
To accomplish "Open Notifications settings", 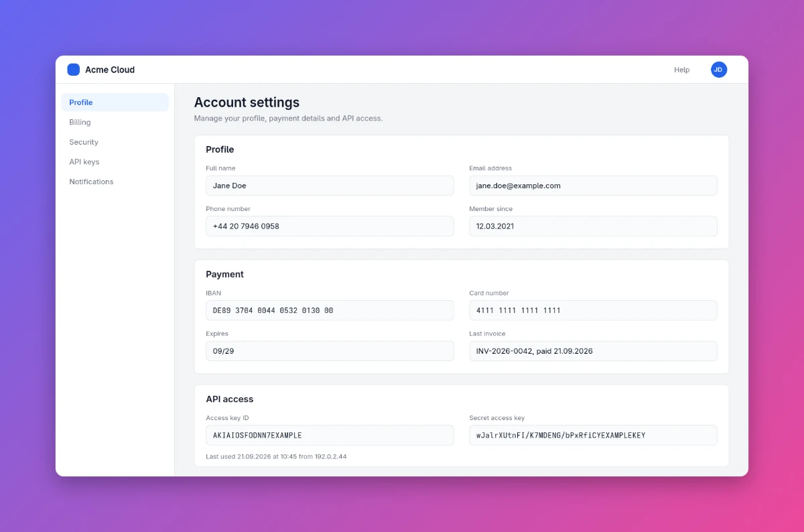I will [x=115, y=182].
